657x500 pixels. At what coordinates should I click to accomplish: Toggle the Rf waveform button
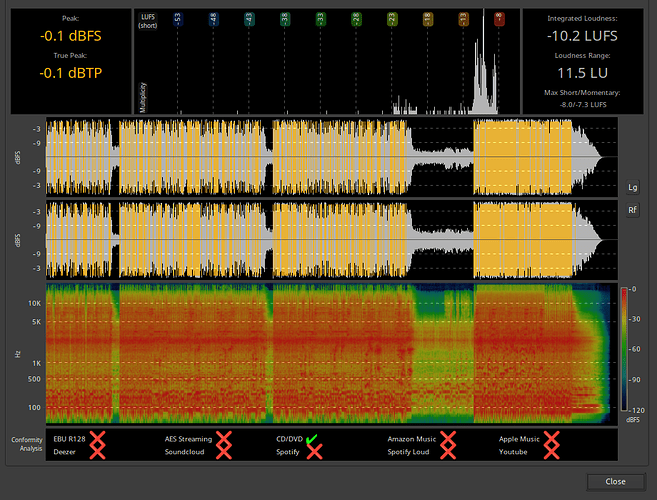coord(632,211)
